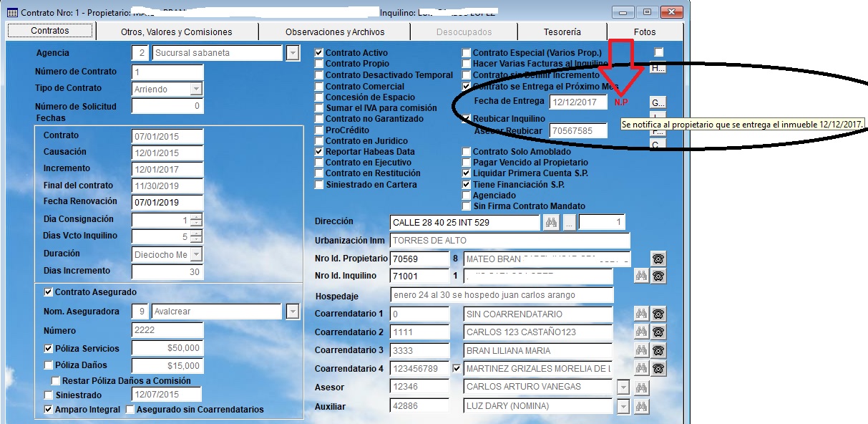Click the binoculars icon for Coarrendatario 3
Viewport: 868px width, 424px height.
641,350
